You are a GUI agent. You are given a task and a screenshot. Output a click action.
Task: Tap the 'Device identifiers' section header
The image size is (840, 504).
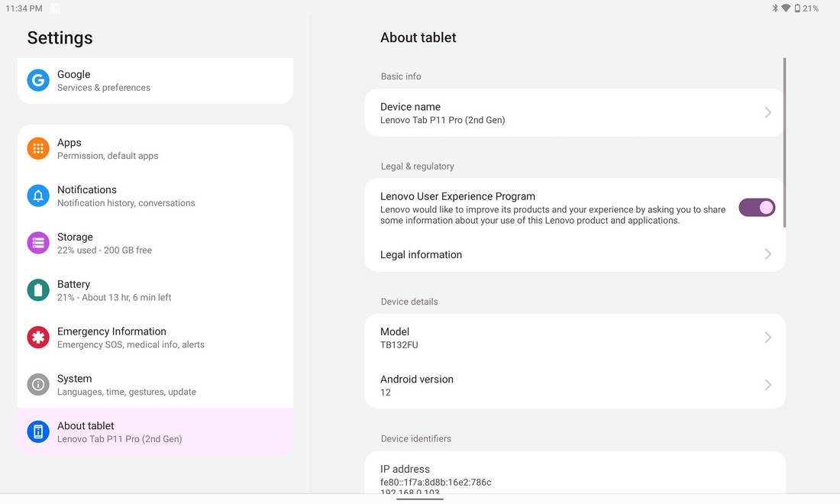(415, 438)
